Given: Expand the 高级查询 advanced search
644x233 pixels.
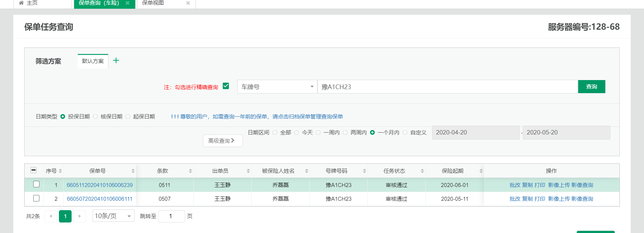Looking at the screenshot, I should pyautogui.click(x=222, y=141).
